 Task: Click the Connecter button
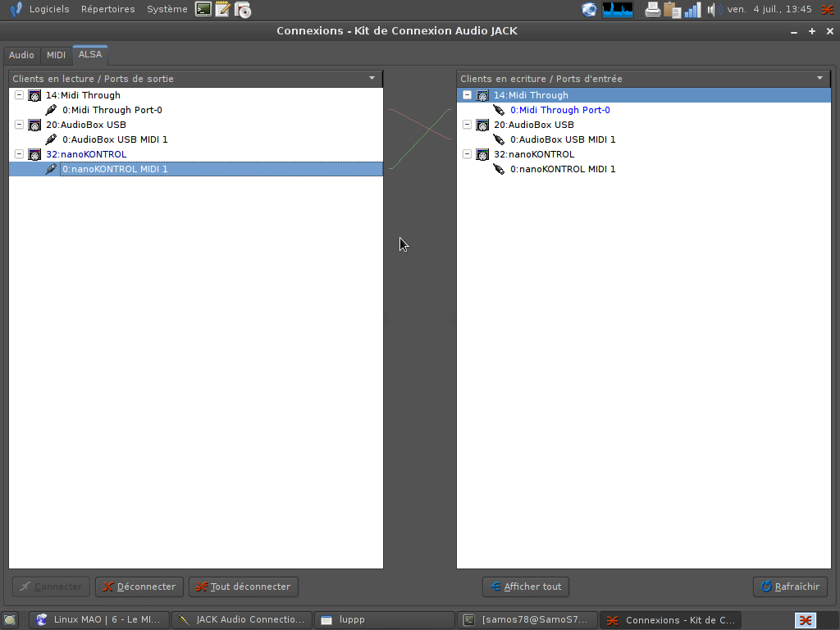(x=51, y=587)
